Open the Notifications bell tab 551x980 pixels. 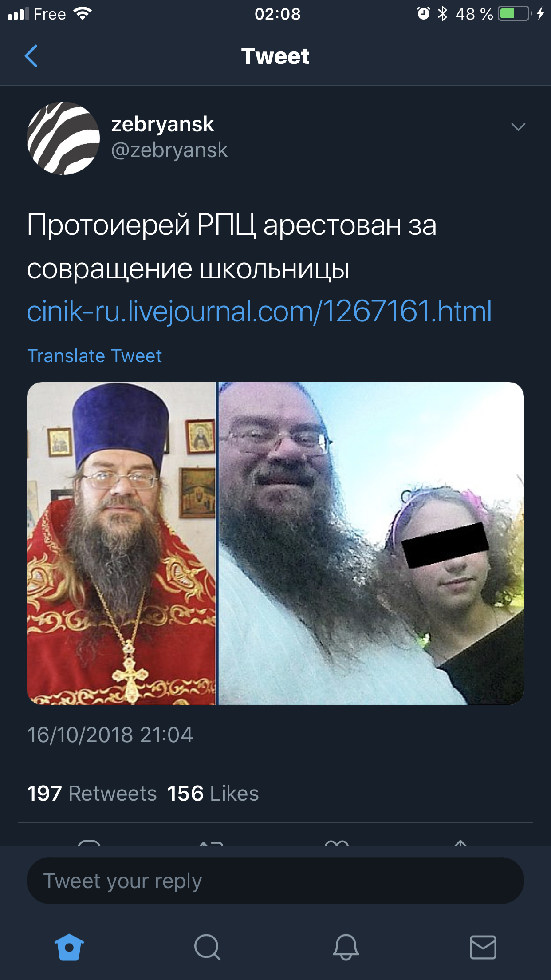pos(346,947)
